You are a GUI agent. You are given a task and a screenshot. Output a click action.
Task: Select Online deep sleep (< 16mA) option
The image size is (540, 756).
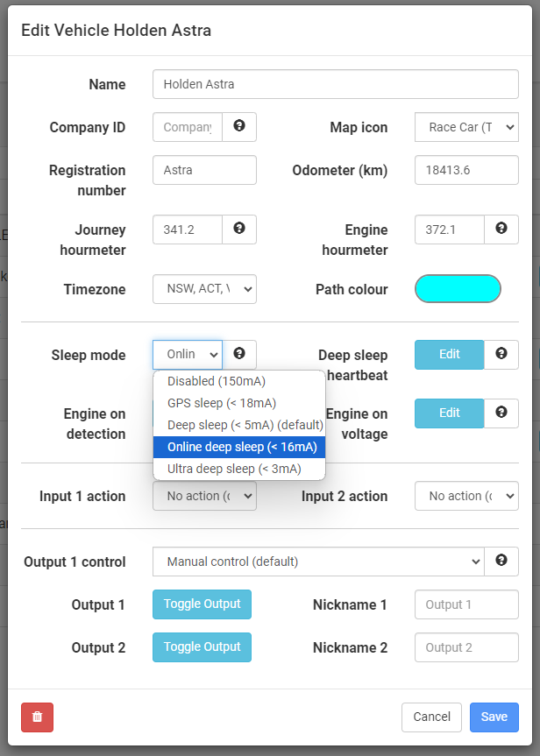point(239,447)
